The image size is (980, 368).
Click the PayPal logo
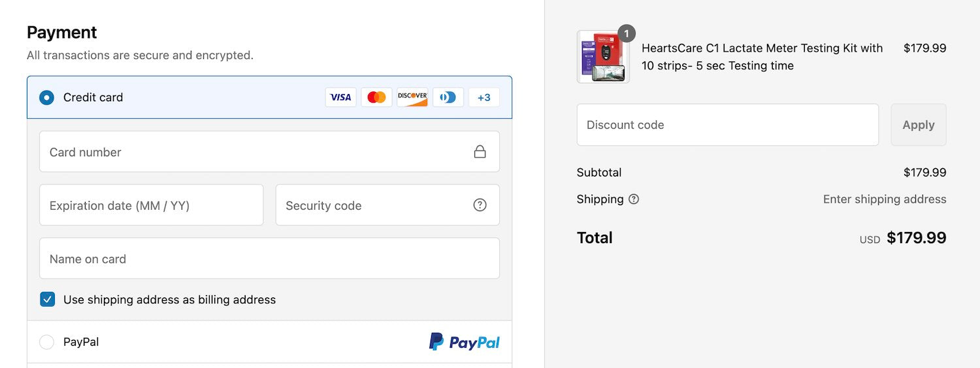[x=464, y=342]
